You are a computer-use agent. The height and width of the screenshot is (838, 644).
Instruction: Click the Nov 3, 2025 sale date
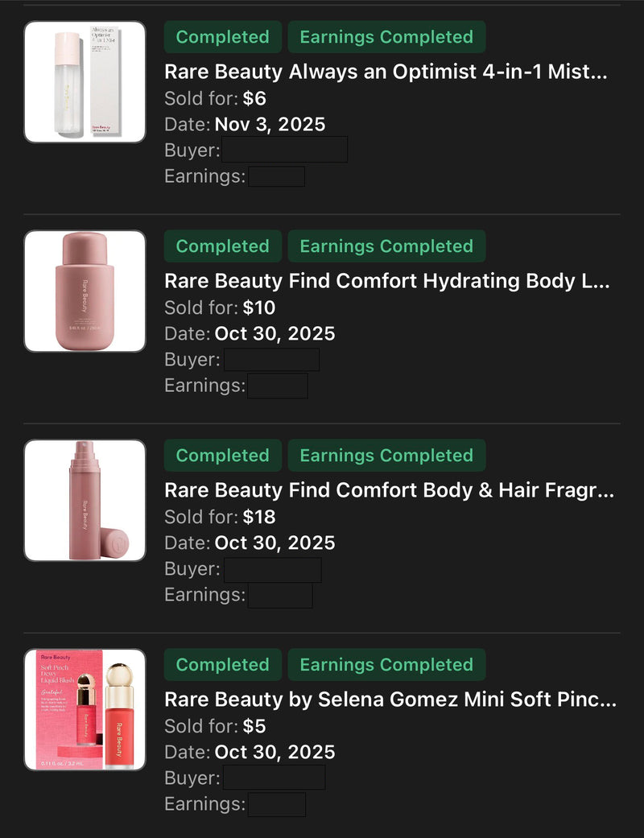click(270, 125)
